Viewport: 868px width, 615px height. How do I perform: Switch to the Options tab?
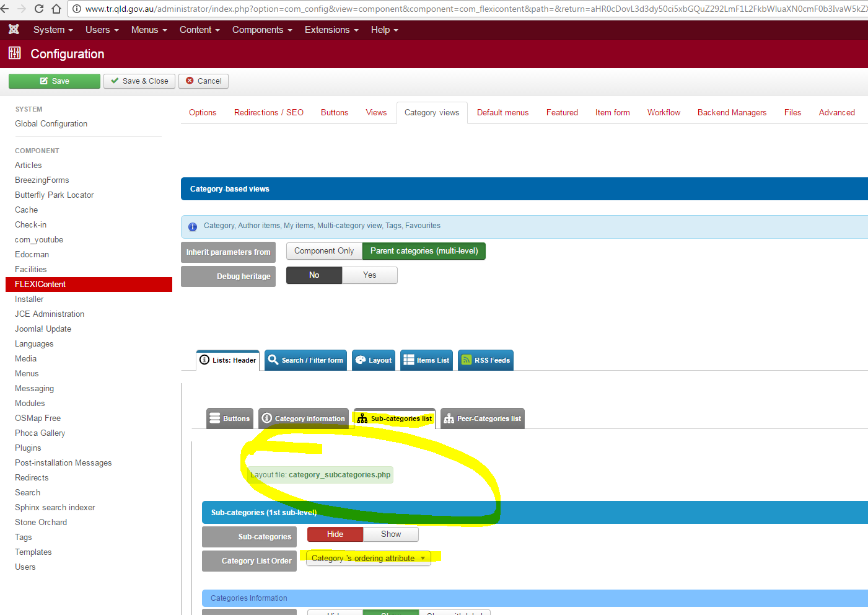203,112
